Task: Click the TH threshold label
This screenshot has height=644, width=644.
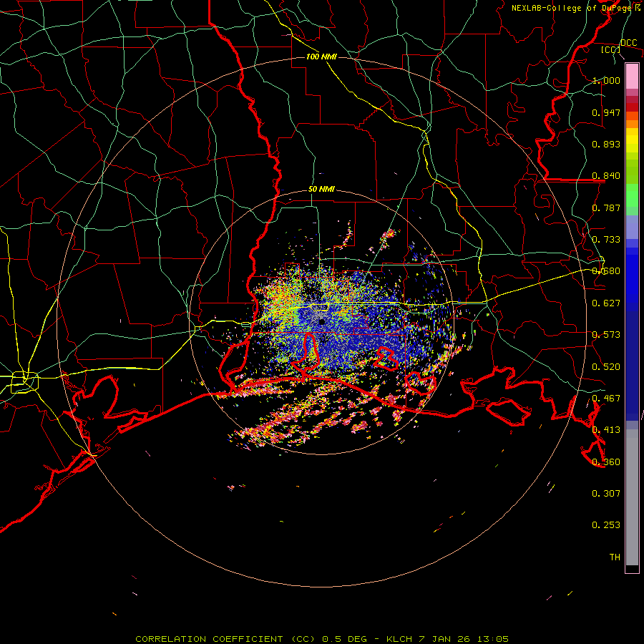Action: click(615, 557)
